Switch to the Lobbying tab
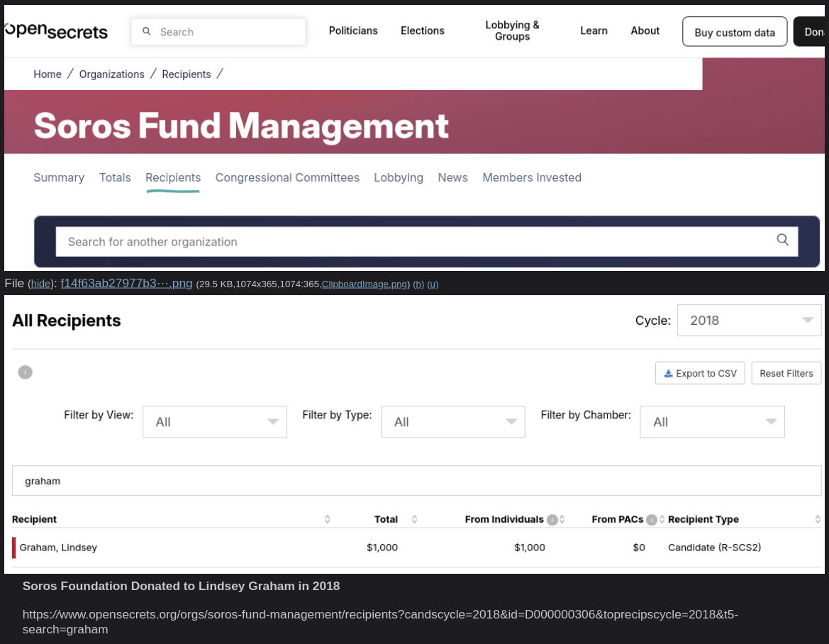This screenshot has height=644, width=829. [399, 177]
